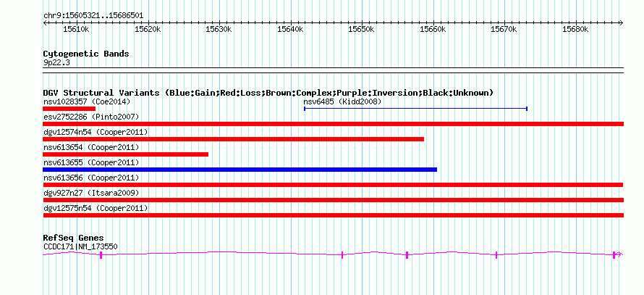The height and width of the screenshot is (295, 644).
Task: Open the dgv927n27 (Itsara2009) variant label
Action: coord(91,193)
